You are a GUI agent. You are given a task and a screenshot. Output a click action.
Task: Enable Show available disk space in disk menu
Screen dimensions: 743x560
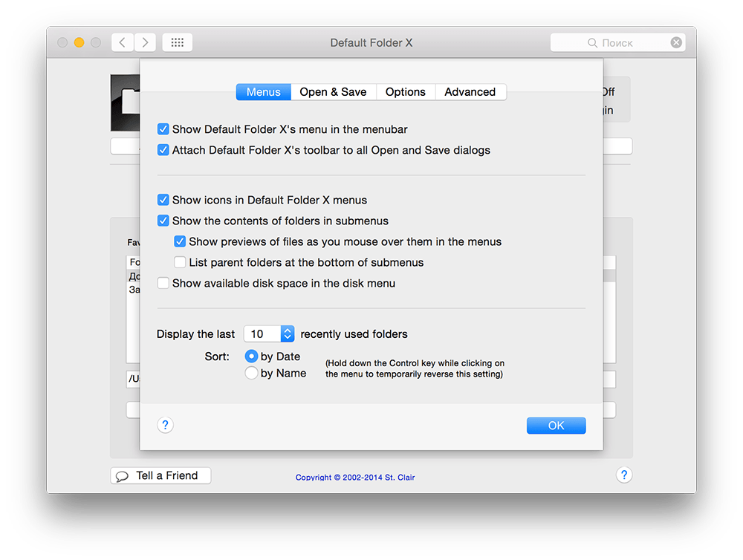click(x=163, y=283)
